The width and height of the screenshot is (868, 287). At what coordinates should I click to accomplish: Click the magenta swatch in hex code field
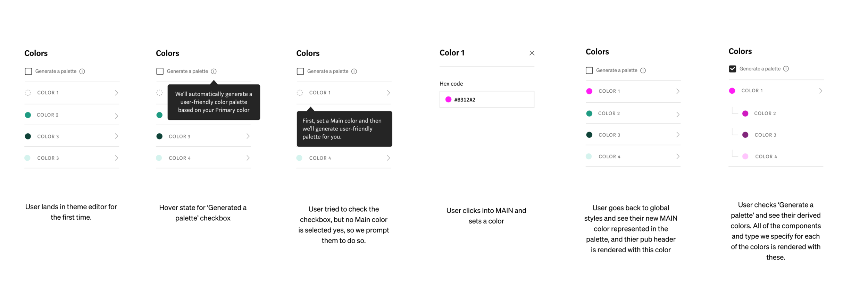pos(448,100)
